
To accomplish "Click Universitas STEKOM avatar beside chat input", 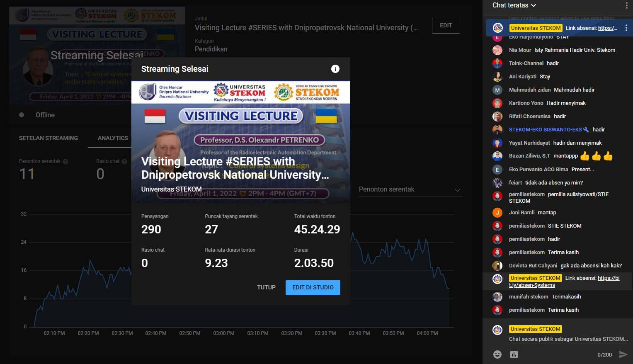I will pos(497,330).
